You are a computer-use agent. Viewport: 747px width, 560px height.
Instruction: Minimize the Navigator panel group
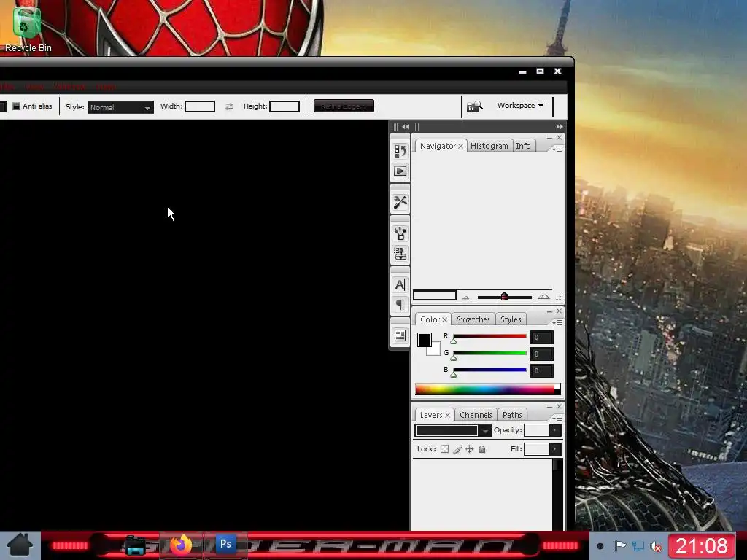pos(549,138)
